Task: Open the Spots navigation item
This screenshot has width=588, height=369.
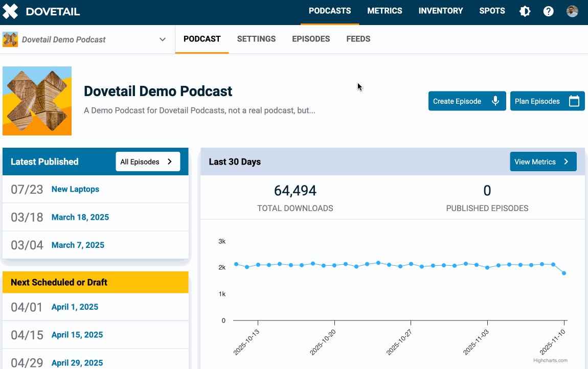Action: point(492,11)
